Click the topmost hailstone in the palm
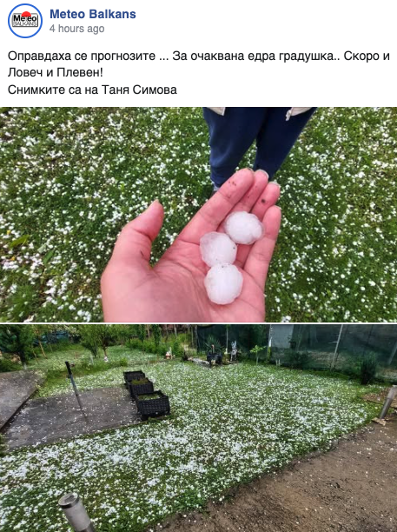The height and width of the screenshot is (532, 397). [243, 228]
